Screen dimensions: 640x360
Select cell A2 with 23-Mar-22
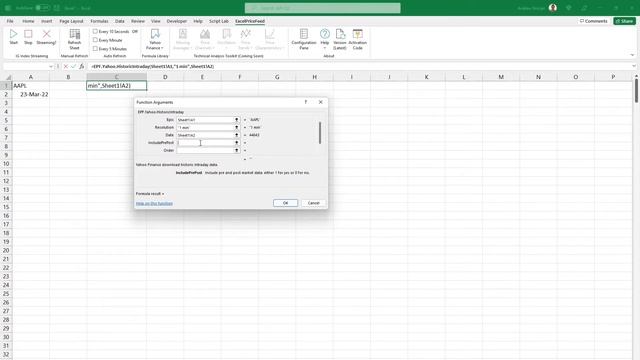pyautogui.click(x=31, y=94)
